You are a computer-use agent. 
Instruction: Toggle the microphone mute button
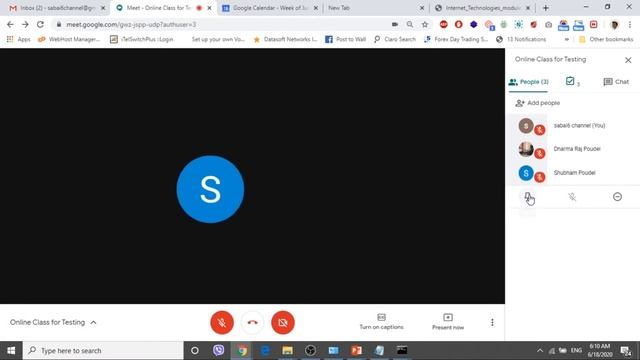click(x=222, y=322)
